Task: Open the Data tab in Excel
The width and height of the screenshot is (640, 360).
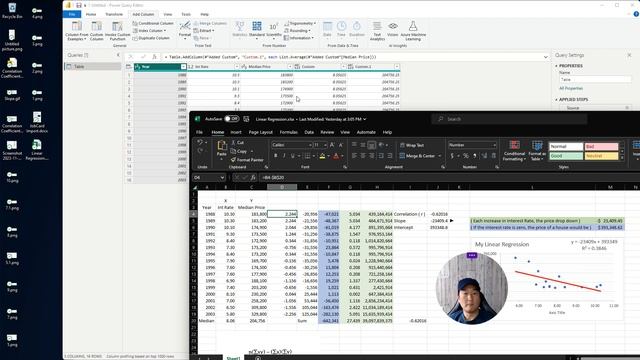Action: (x=309, y=132)
